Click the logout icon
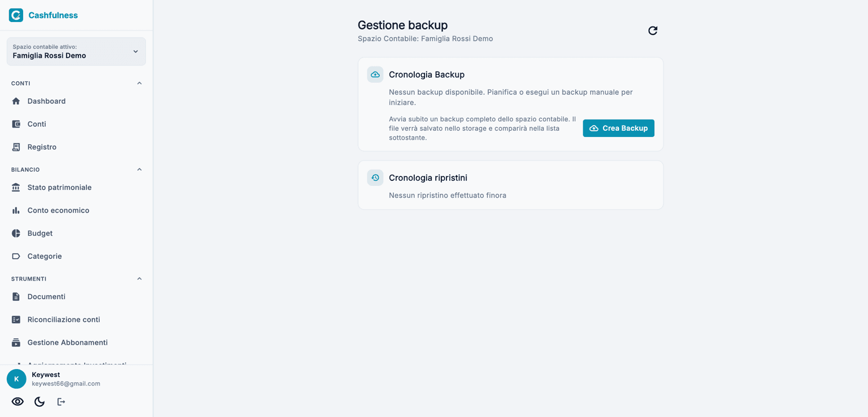 tap(61, 402)
